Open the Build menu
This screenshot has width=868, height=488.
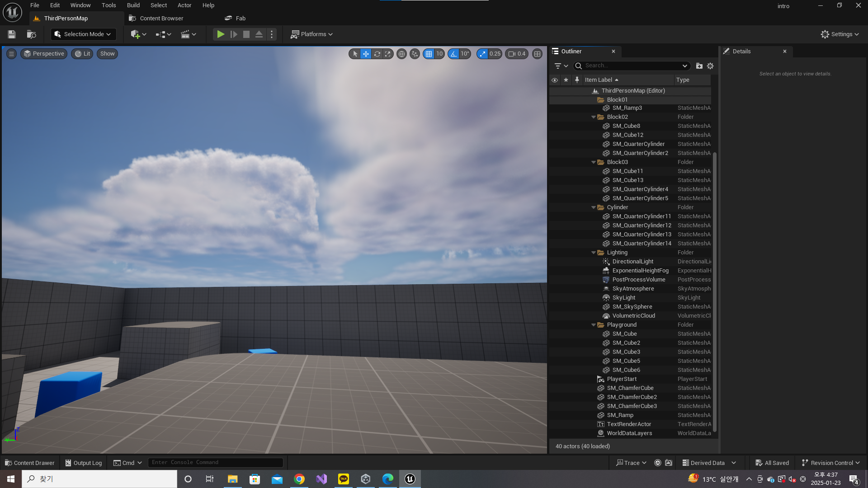point(133,5)
